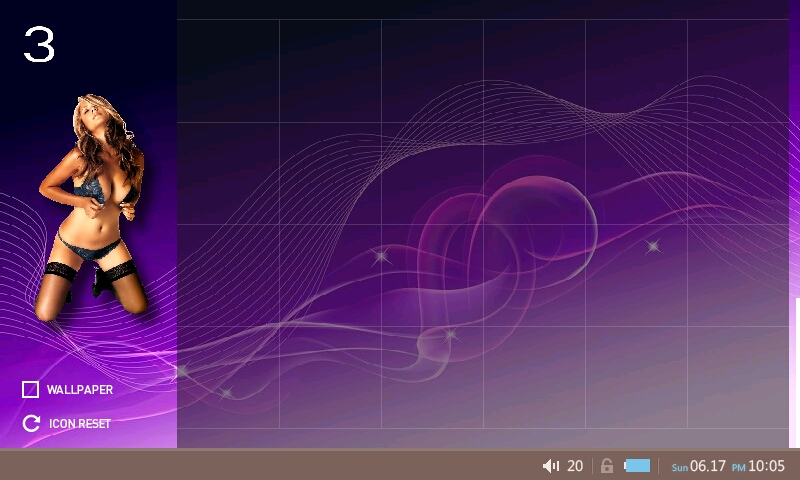Click the WALLPAPER square icon

[31, 389]
